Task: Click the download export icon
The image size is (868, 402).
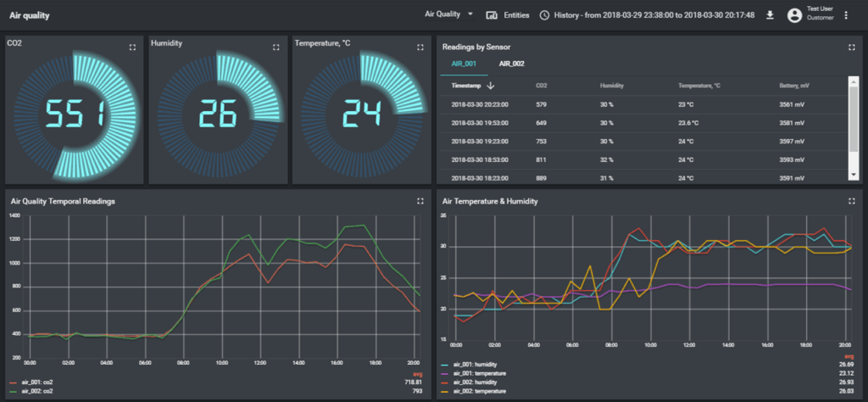Action: (770, 15)
